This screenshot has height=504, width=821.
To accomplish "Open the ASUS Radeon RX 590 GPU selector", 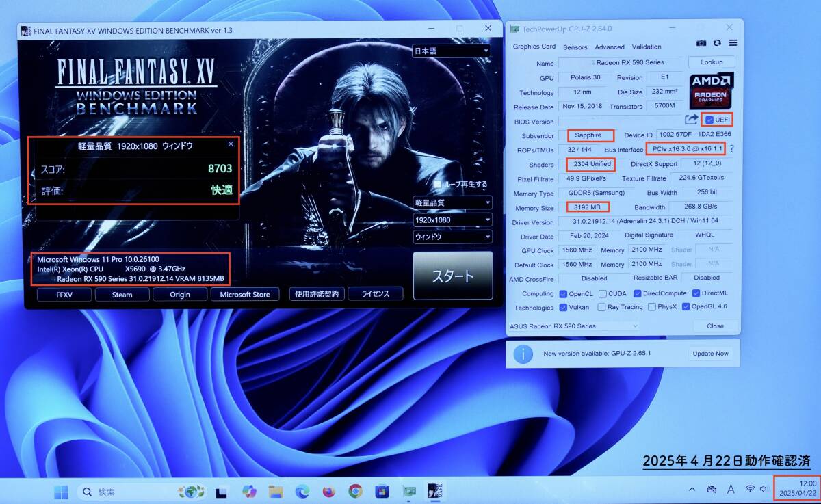I will click(x=574, y=326).
